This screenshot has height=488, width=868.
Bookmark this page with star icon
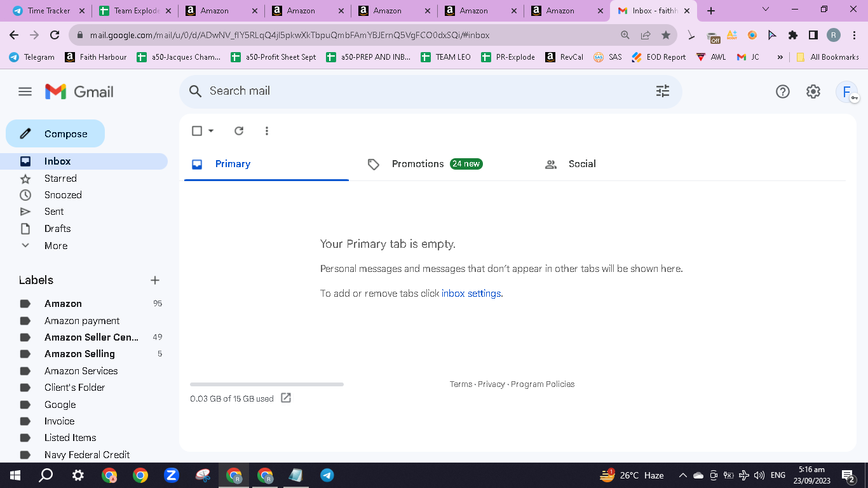tap(666, 35)
